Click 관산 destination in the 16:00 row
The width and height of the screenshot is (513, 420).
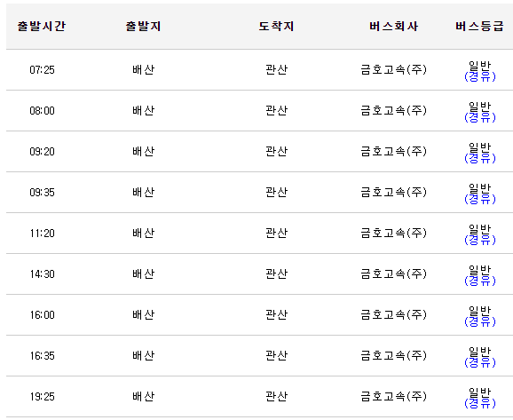point(276,314)
